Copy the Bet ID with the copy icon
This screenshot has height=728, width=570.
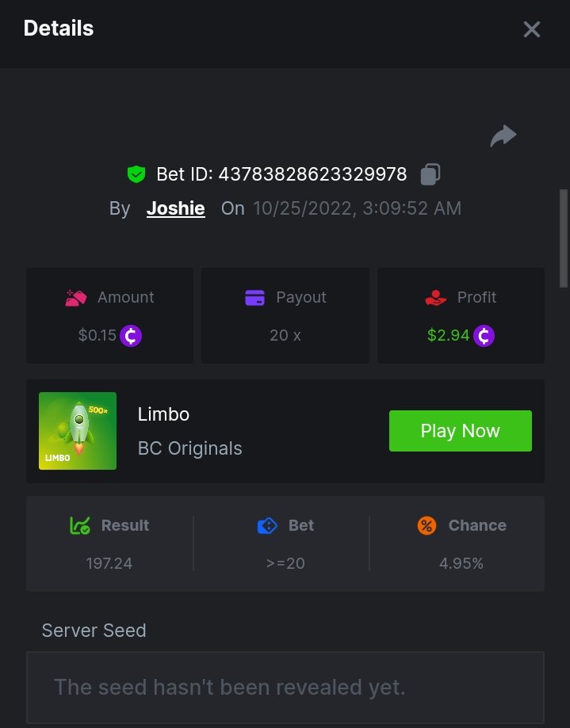click(x=430, y=173)
